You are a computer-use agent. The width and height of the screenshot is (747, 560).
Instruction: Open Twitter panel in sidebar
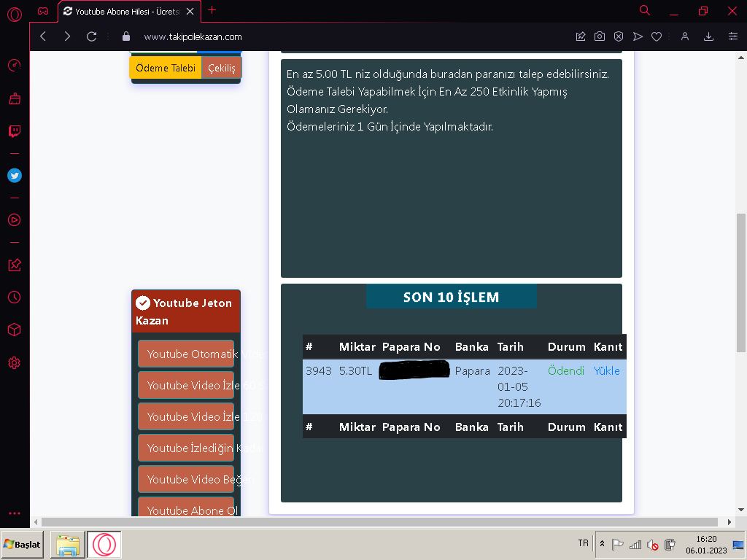click(15, 176)
